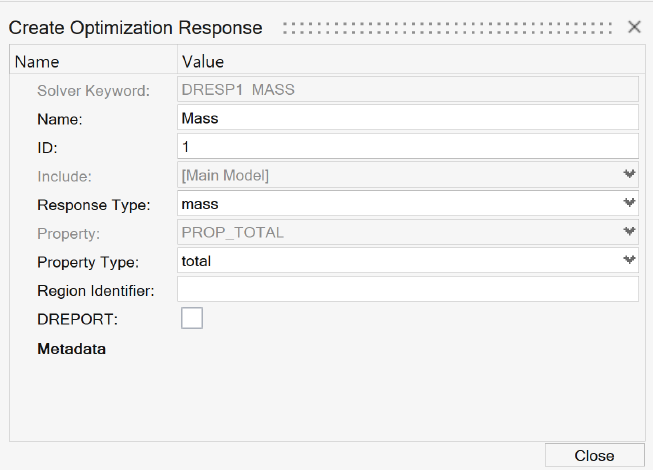
Task: Click the Metadata section label
Action: click(x=71, y=349)
